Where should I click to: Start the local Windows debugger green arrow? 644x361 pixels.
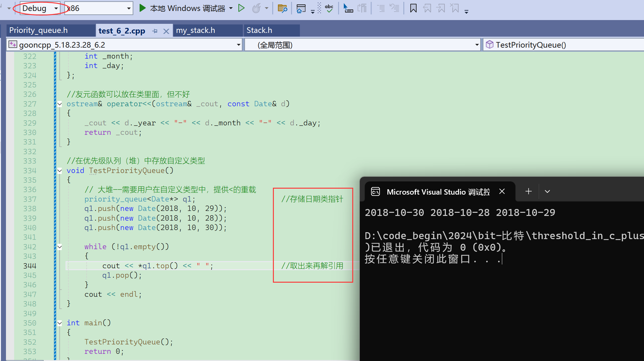click(142, 8)
